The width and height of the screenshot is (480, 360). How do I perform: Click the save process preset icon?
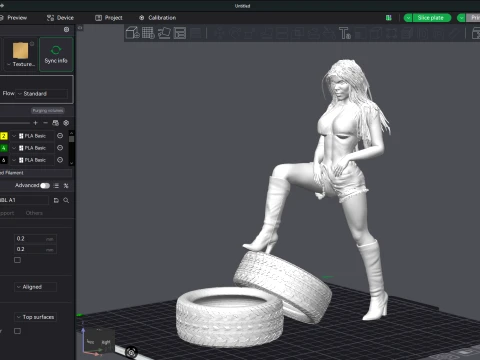(56, 200)
